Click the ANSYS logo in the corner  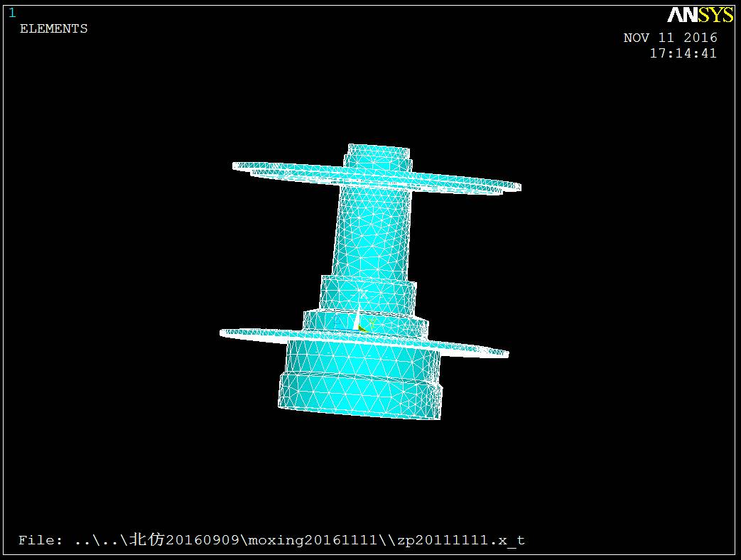(x=700, y=15)
